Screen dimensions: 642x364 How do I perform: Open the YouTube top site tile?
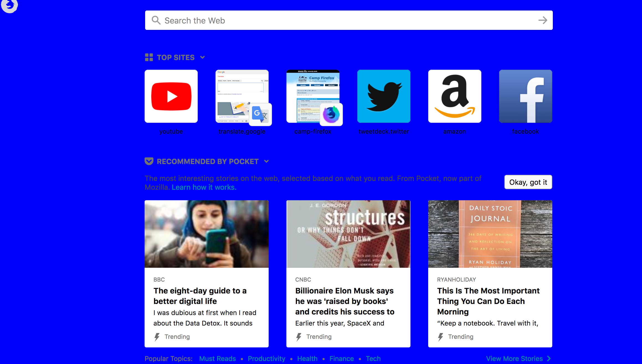tap(171, 96)
